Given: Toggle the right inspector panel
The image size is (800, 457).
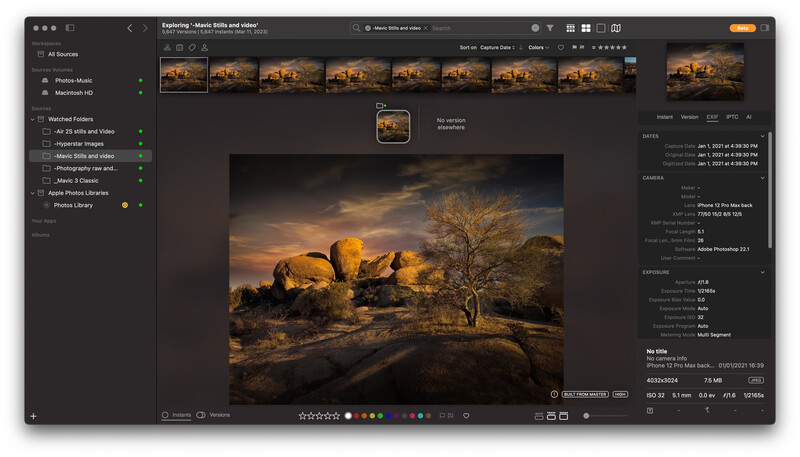Looking at the screenshot, I should (765, 28).
